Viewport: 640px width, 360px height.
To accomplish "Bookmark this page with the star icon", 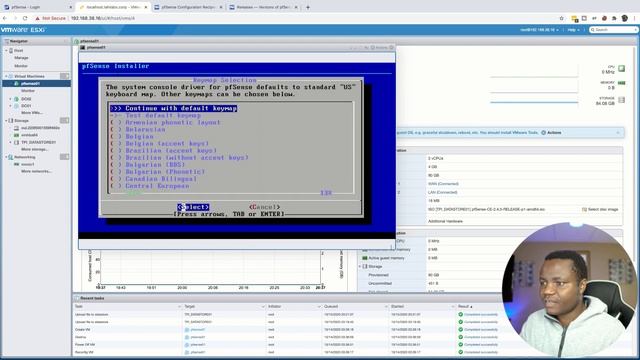I will click(x=562, y=18).
